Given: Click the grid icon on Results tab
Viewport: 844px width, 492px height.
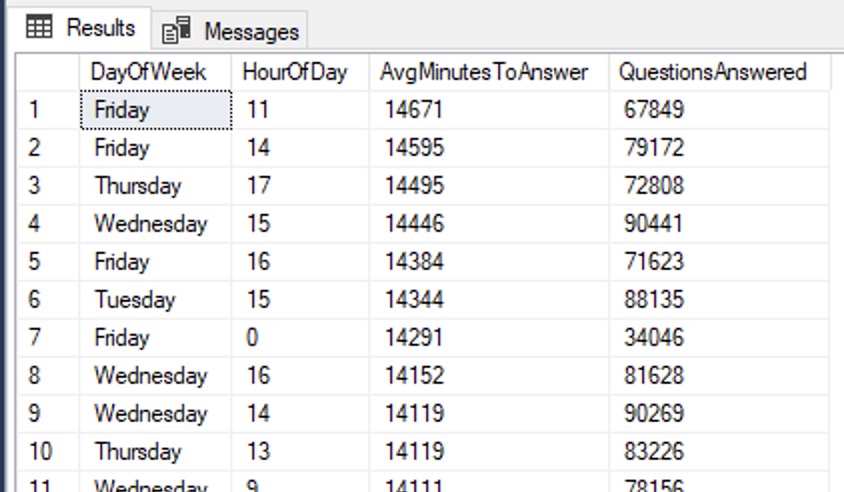Looking at the screenshot, I should 40,28.
